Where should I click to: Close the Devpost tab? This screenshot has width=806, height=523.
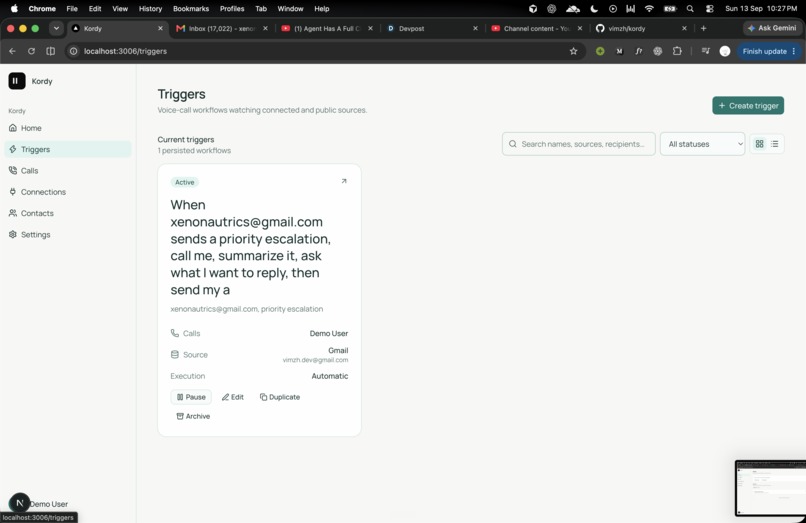475,28
